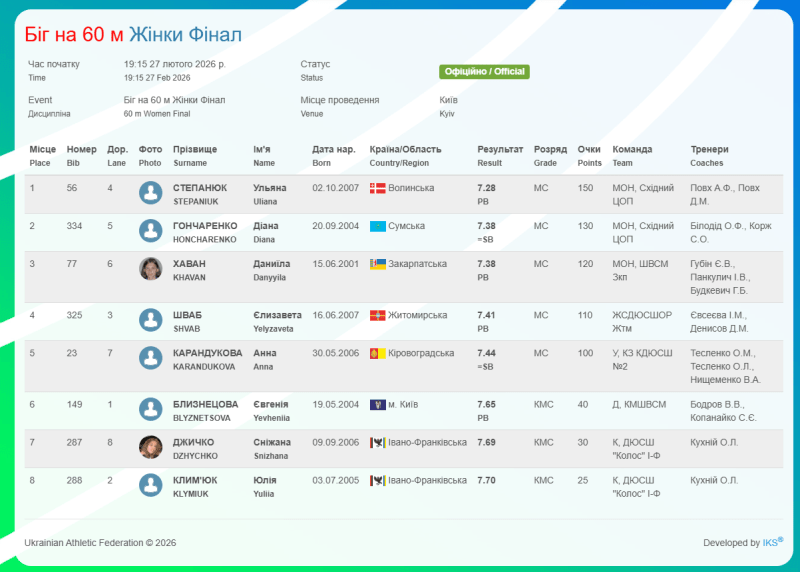Open the IKS developer link
This screenshot has height=572, width=800.
770,543
